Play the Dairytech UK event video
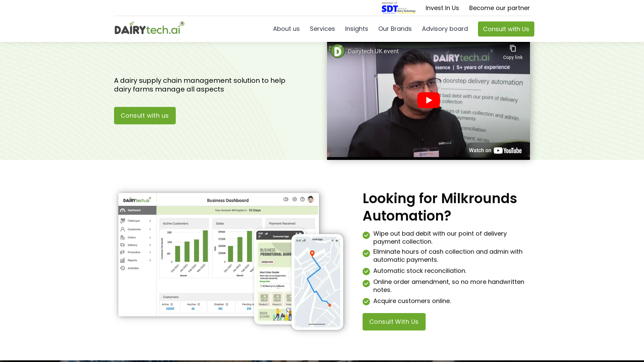This screenshot has height=362, width=644. [x=428, y=100]
